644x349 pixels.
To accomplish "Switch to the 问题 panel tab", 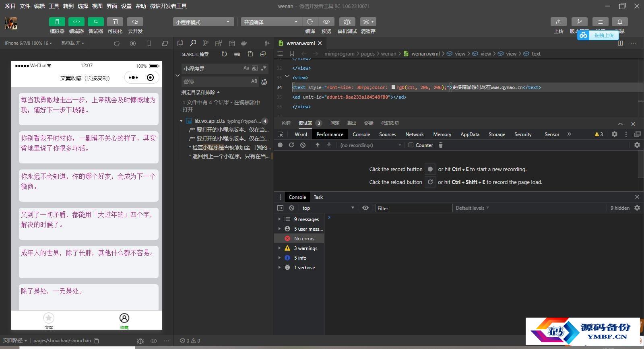I will tap(335, 123).
